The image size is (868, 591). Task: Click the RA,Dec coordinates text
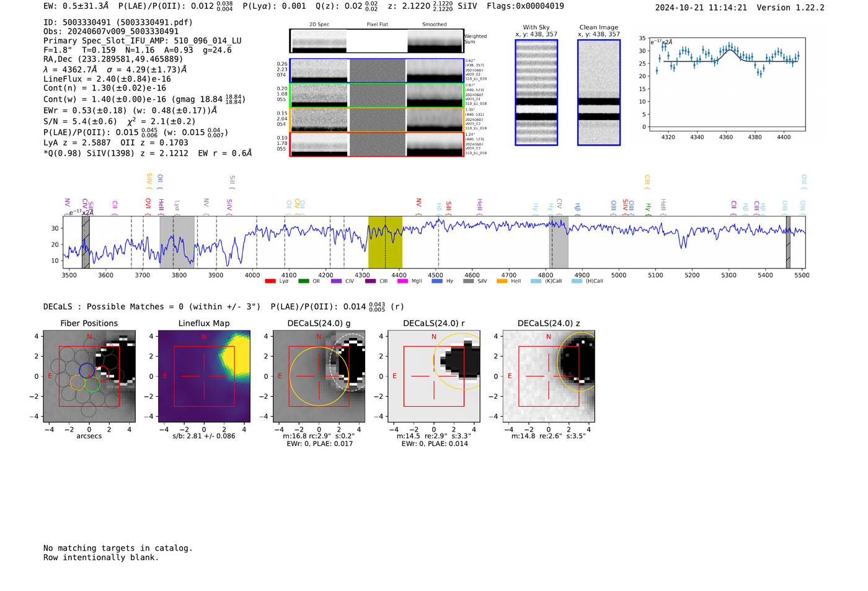tap(113, 60)
